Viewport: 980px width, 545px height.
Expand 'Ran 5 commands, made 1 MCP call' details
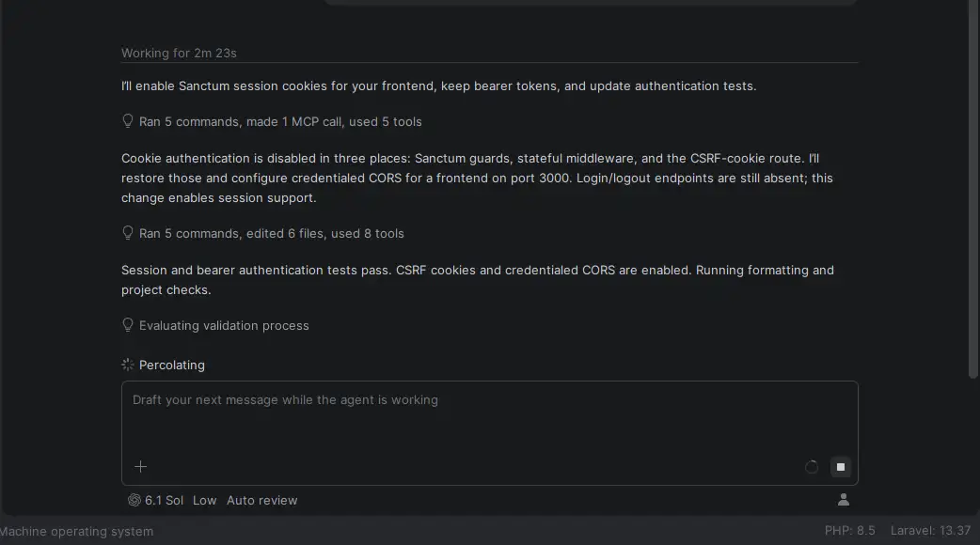(280, 122)
